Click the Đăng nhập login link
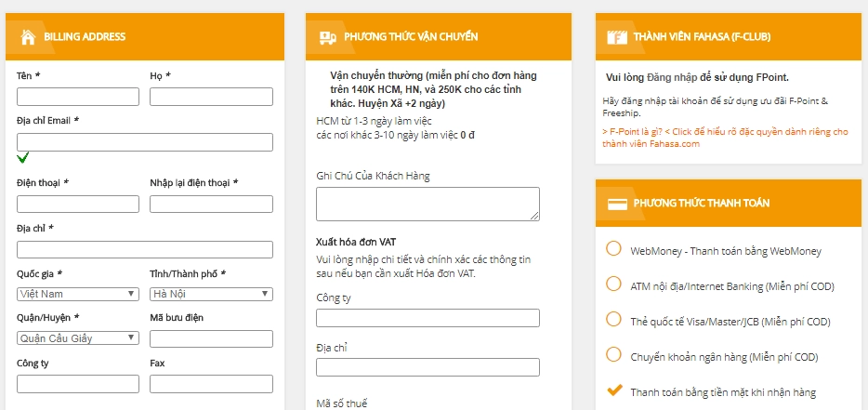Image resolution: width=868 pixels, height=410 pixels. coord(671,77)
